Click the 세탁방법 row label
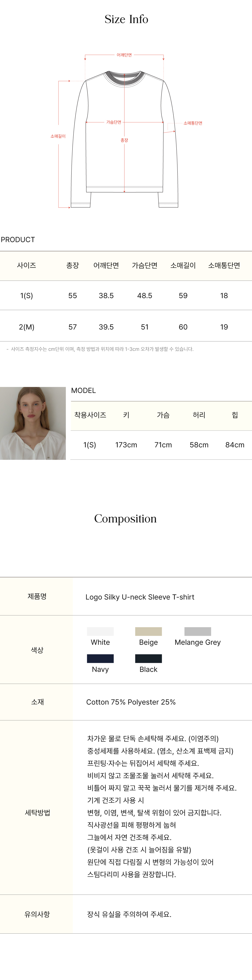The height and width of the screenshot is (980, 252). (x=37, y=813)
